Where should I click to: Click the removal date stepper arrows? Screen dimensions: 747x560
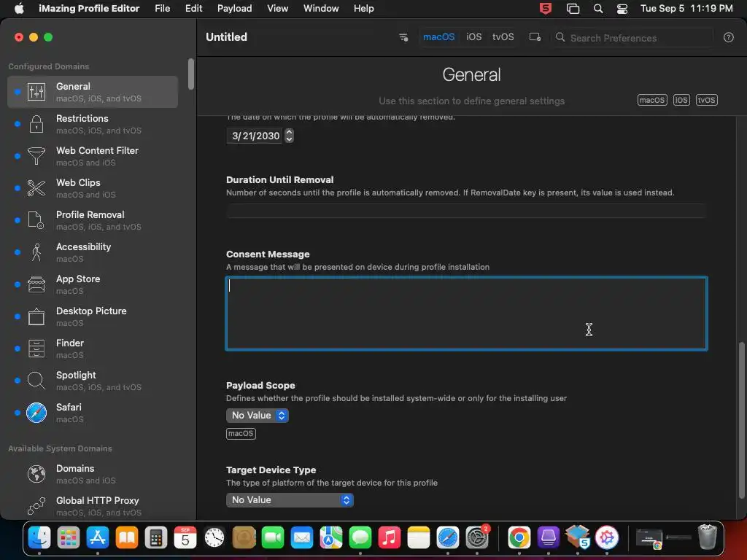(289, 136)
